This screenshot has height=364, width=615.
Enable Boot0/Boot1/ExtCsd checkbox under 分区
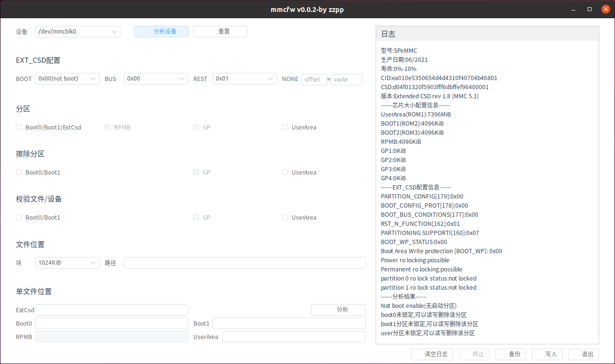pos(19,128)
